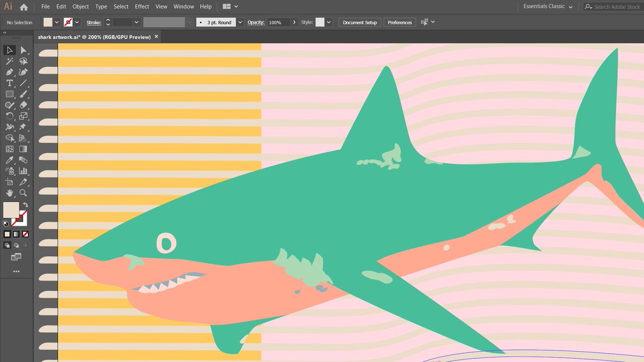644x362 pixels.
Task: Open the Edit menu
Action: click(x=61, y=6)
